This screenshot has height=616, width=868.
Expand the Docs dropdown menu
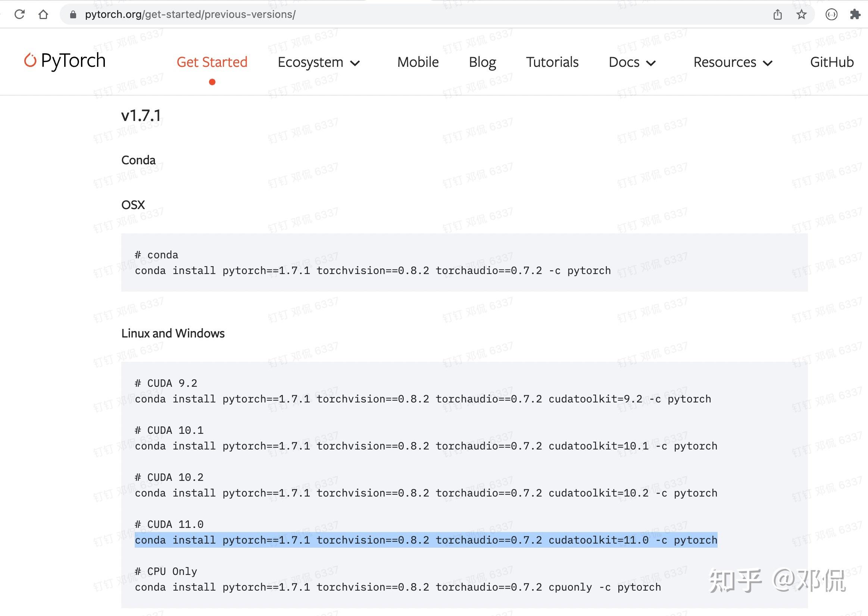click(x=632, y=62)
